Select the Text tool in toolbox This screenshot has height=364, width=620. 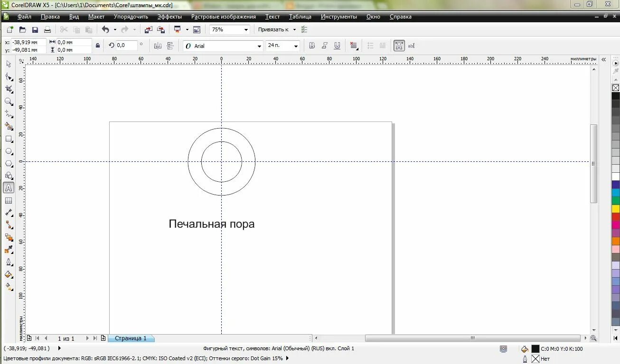pyautogui.click(x=9, y=188)
